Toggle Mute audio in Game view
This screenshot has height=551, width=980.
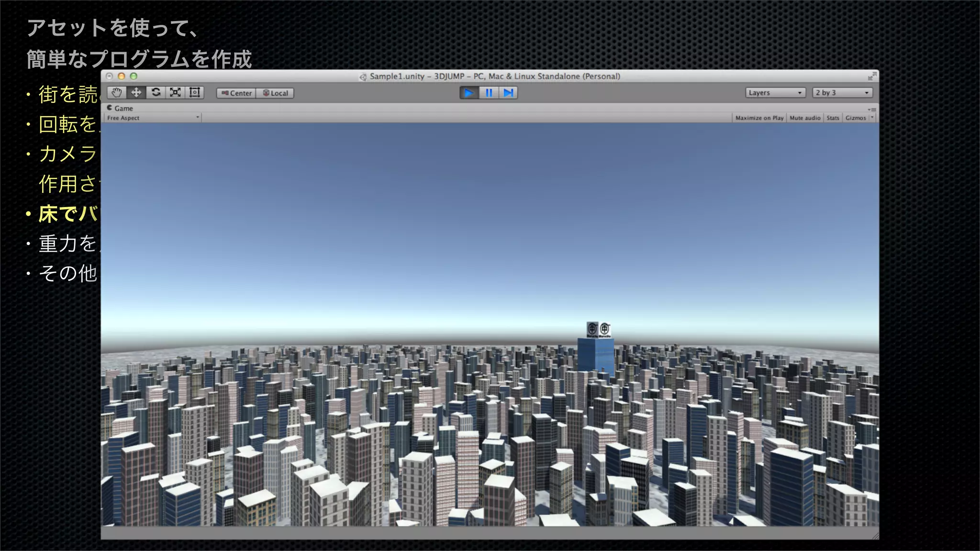coord(805,118)
